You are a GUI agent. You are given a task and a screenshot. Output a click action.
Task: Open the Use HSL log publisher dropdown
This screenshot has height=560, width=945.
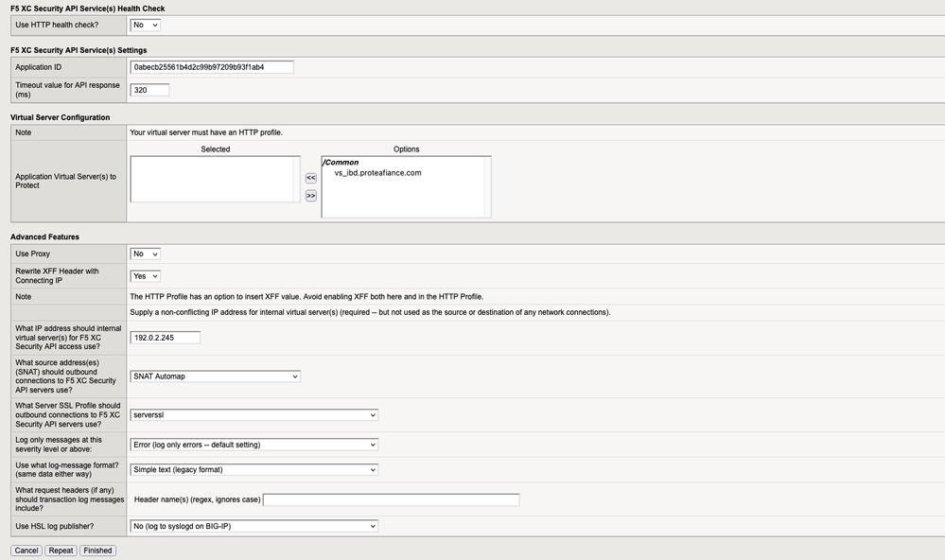pos(254,526)
